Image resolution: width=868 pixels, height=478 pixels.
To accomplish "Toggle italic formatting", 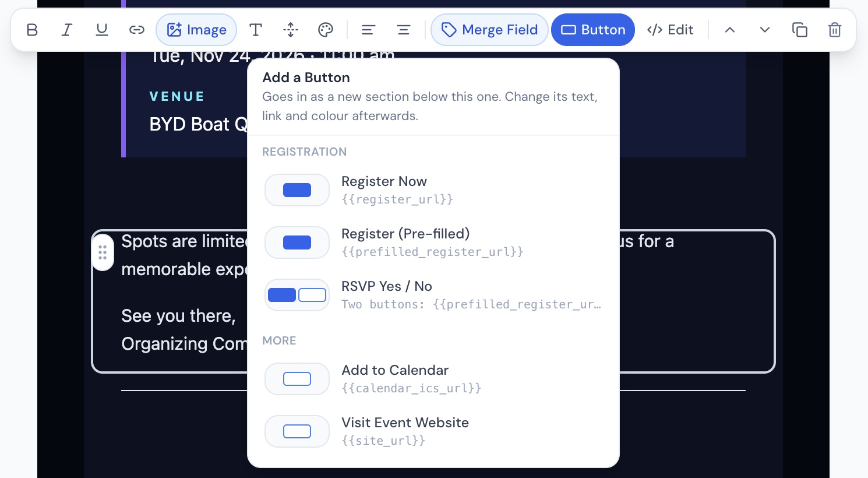I will tap(67, 30).
